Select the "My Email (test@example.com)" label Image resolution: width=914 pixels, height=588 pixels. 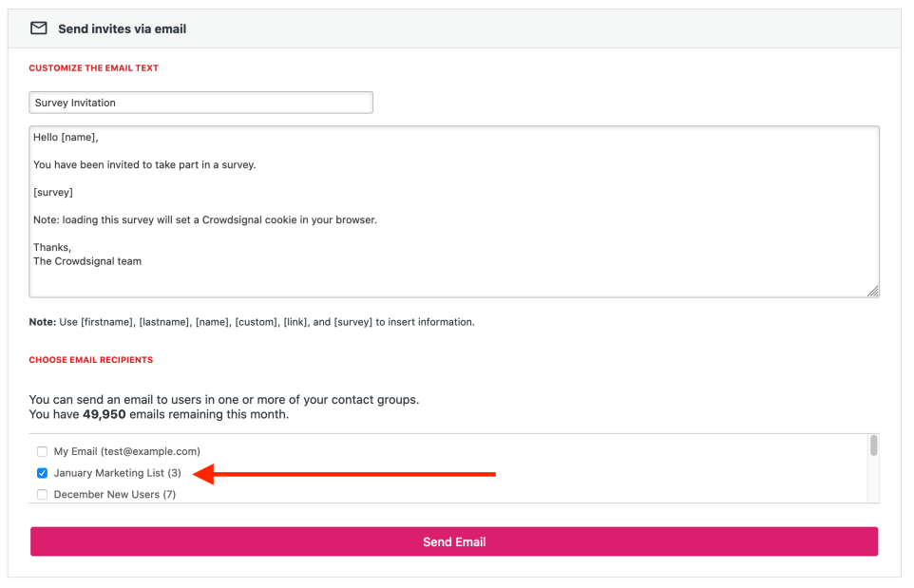pos(126,451)
